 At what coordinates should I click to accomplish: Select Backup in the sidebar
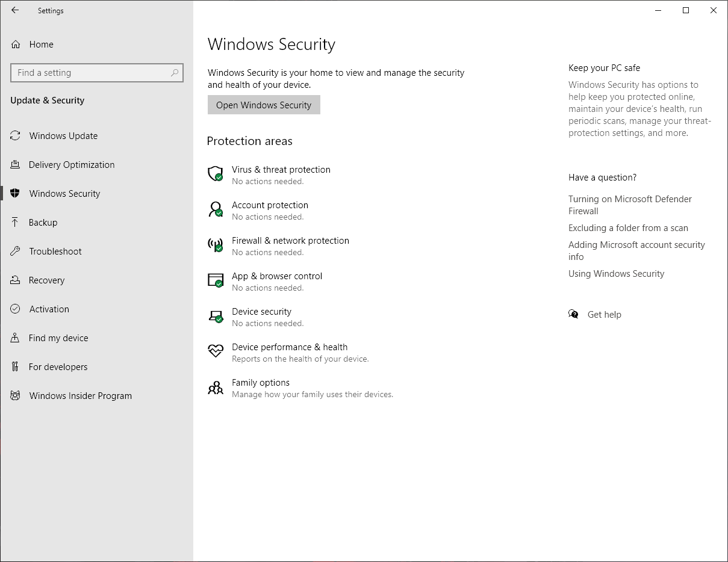[96, 223]
